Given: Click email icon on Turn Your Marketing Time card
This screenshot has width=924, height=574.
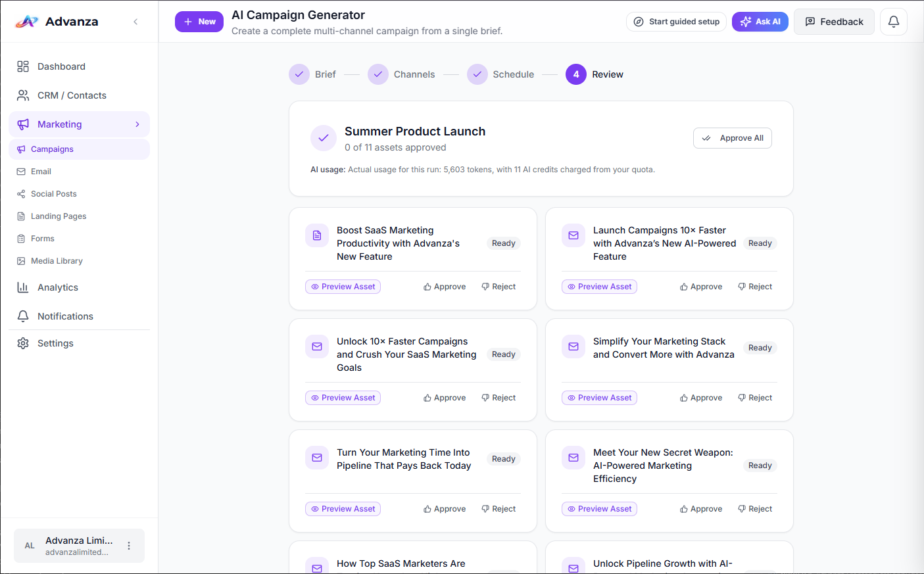Looking at the screenshot, I should pyautogui.click(x=317, y=458).
